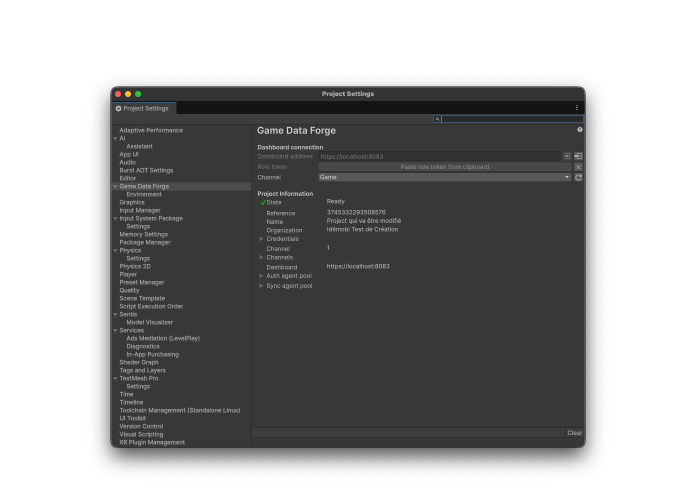Viewport: 696px width, 493px height.
Task: Click the Dashboard value https://localhost:8083
Action: click(358, 266)
